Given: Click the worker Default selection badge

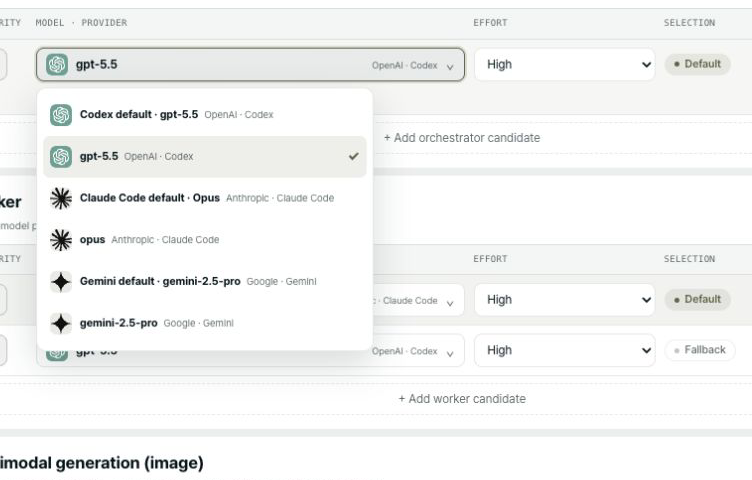Looking at the screenshot, I should point(697,300).
